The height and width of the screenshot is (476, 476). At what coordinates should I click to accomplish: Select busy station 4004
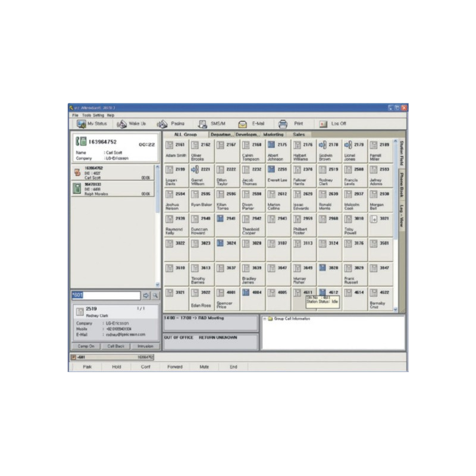tap(252, 299)
